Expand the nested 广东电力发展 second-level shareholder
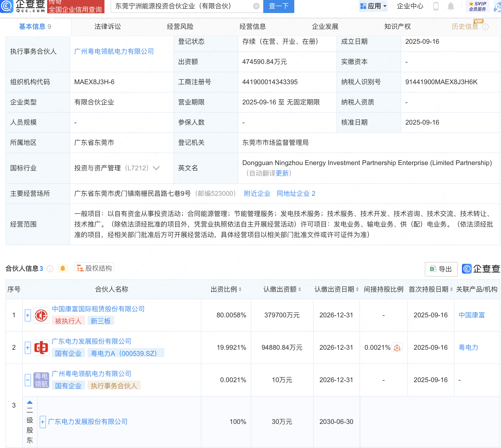Image resolution: width=501 pixels, height=448 pixels. [43, 422]
